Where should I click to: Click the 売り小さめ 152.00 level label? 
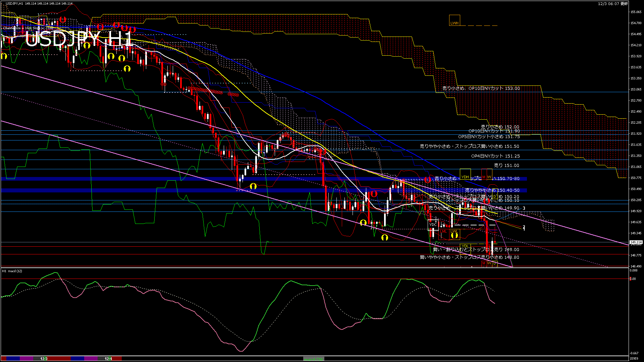click(x=500, y=127)
